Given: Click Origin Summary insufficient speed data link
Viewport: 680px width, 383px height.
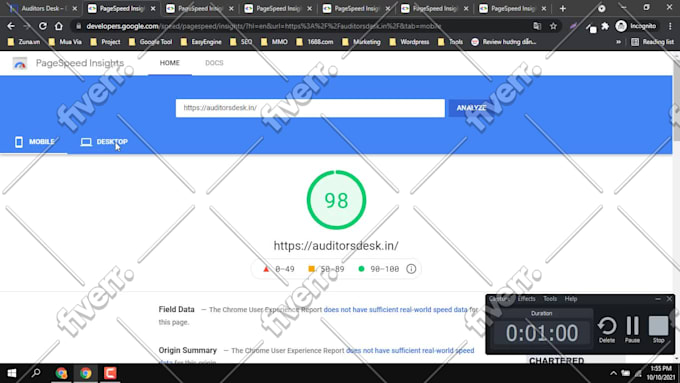Looking at the screenshot, I should [410, 350].
